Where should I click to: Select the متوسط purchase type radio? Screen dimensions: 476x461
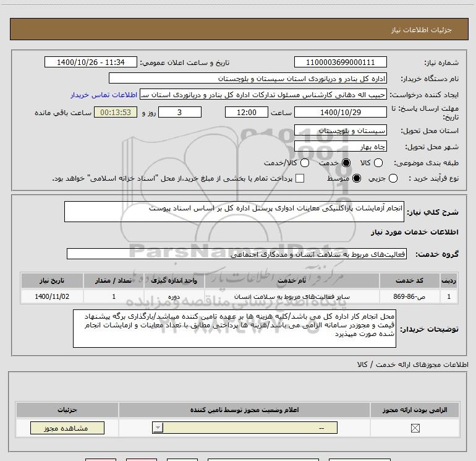tap(357, 178)
